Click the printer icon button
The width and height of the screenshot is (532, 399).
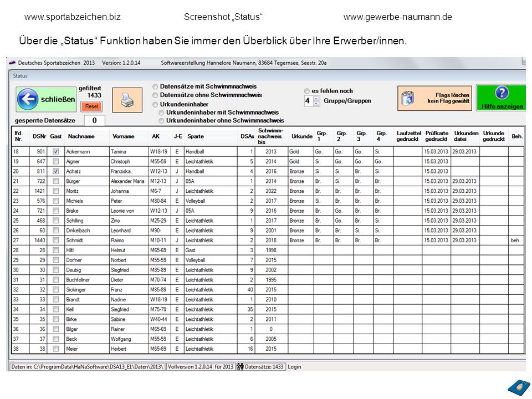[x=127, y=100]
